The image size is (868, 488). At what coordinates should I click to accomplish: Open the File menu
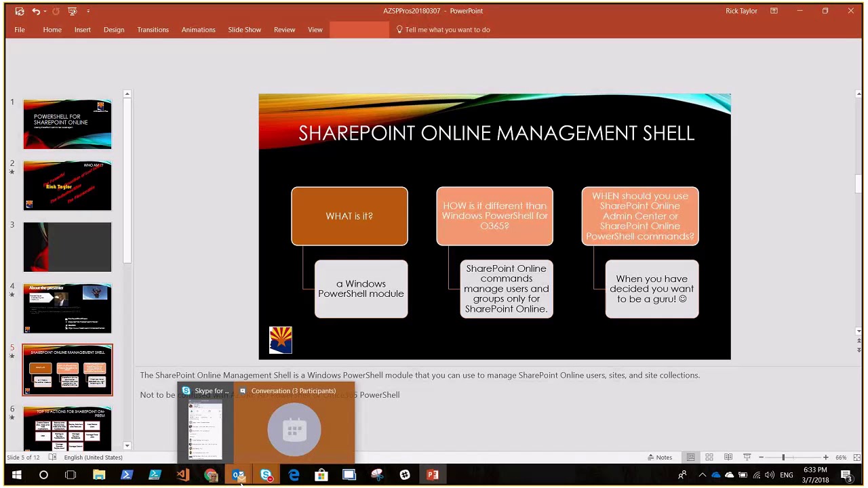[20, 30]
